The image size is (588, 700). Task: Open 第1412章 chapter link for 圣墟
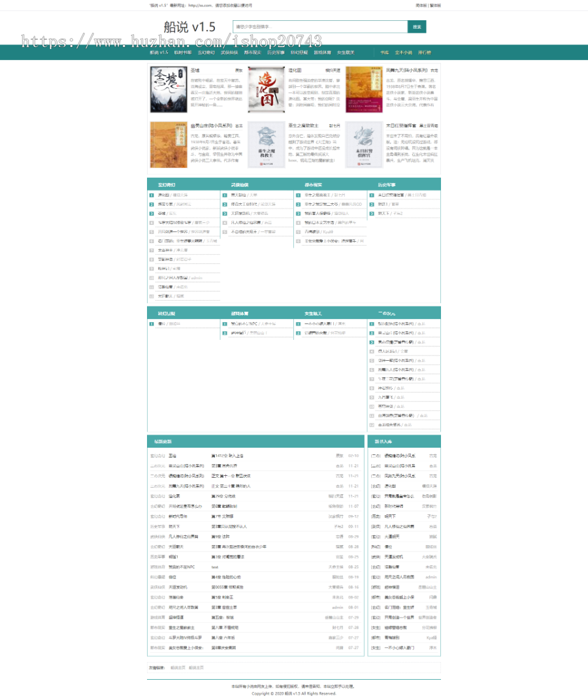click(227, 456)
